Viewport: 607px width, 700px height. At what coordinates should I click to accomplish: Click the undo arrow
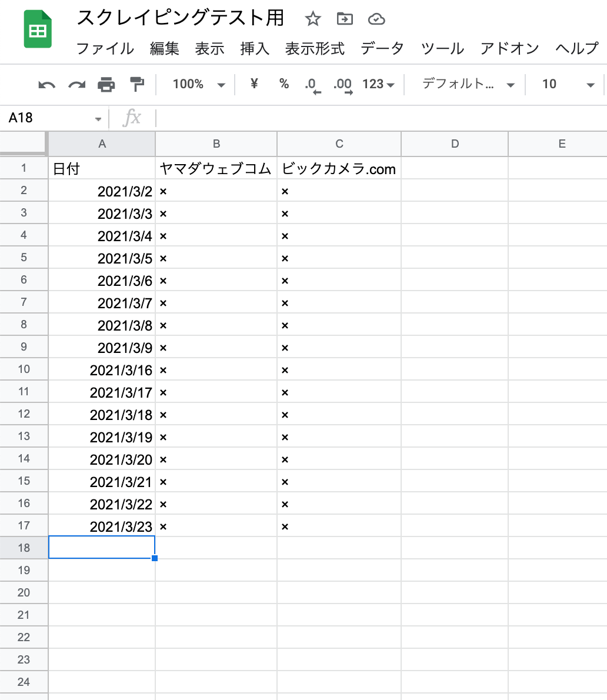click(x=47, y=84)
